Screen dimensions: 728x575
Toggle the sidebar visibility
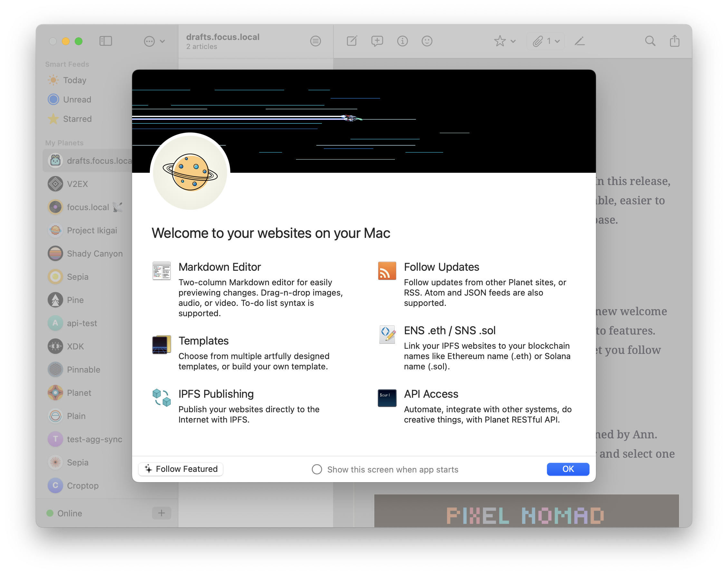coord(106,41)
